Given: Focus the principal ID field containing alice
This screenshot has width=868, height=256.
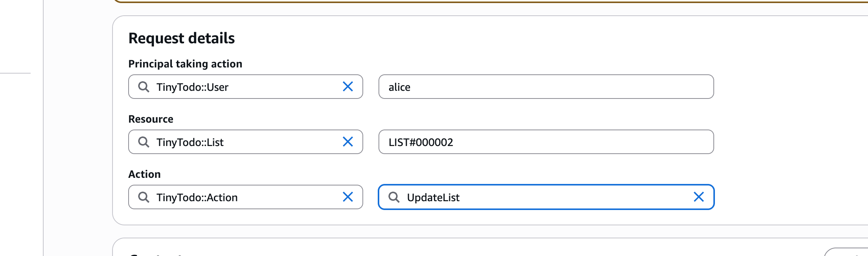Looking at the screenshot, I should tap(546, 87).
